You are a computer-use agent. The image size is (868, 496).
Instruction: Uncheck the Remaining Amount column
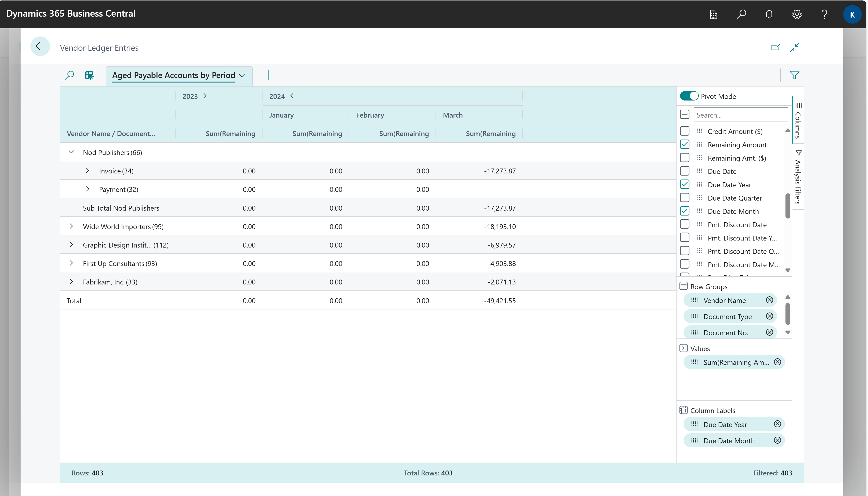pyautogui.click(x=685, y=144)
